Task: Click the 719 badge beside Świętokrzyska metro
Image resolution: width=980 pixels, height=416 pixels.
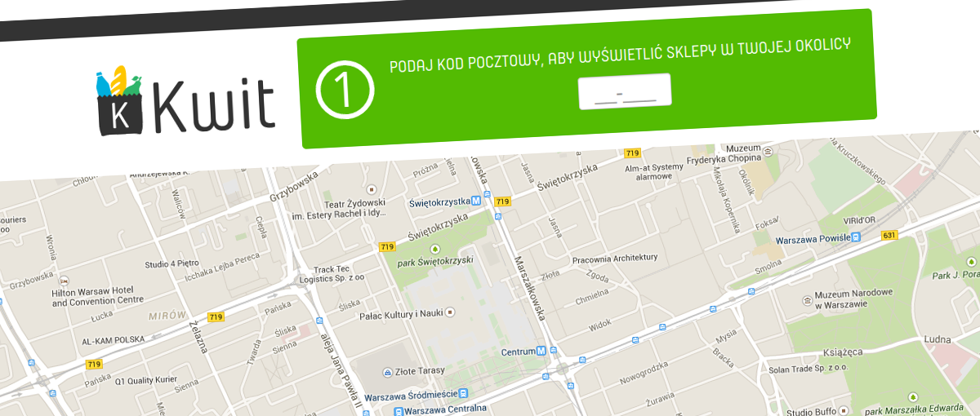Action: pyautogui.click(x=502, y=201)
